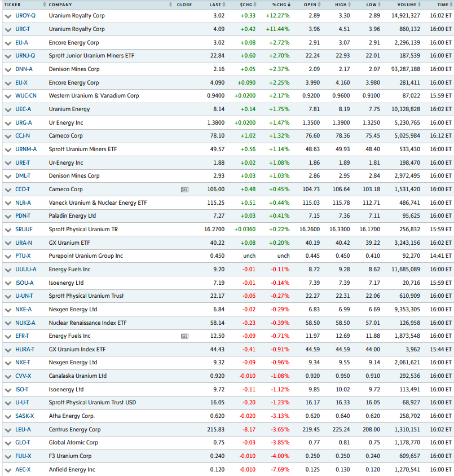The image size is (454, 476).
Task: Open the URNM-A ticker link
Action: 26,149
